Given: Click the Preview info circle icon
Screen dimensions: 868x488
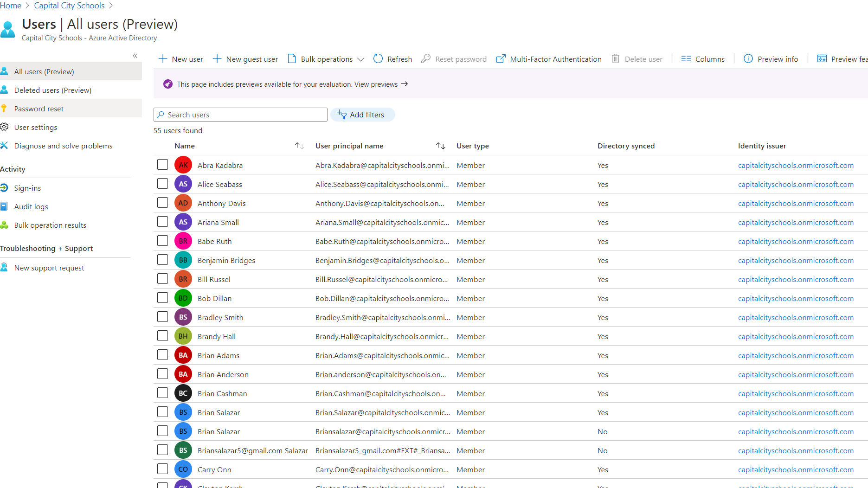Looking at the screenshot, I should coord(748,59).
